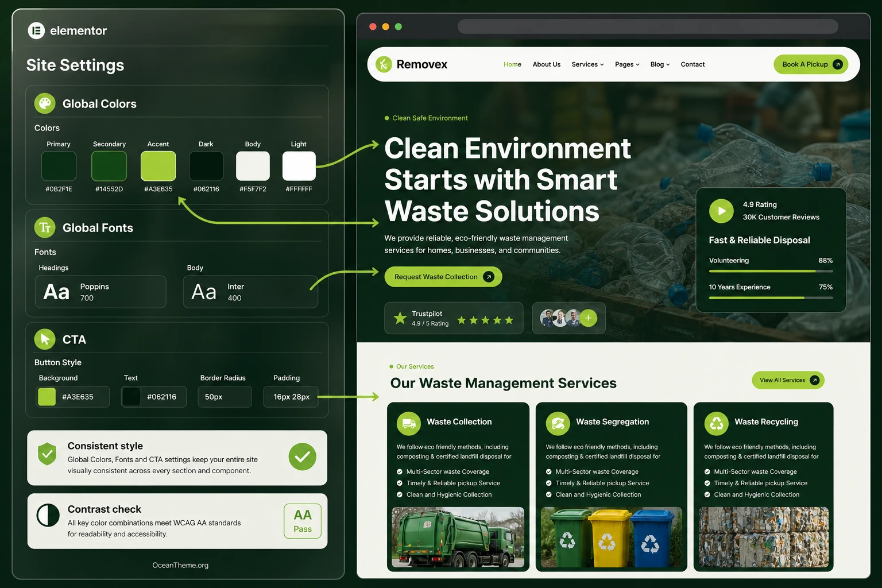Click the 10 Years Experience progress bar
Image resolution: width=882 pixels, height=588 pixels.
click(x=771, y=297)
